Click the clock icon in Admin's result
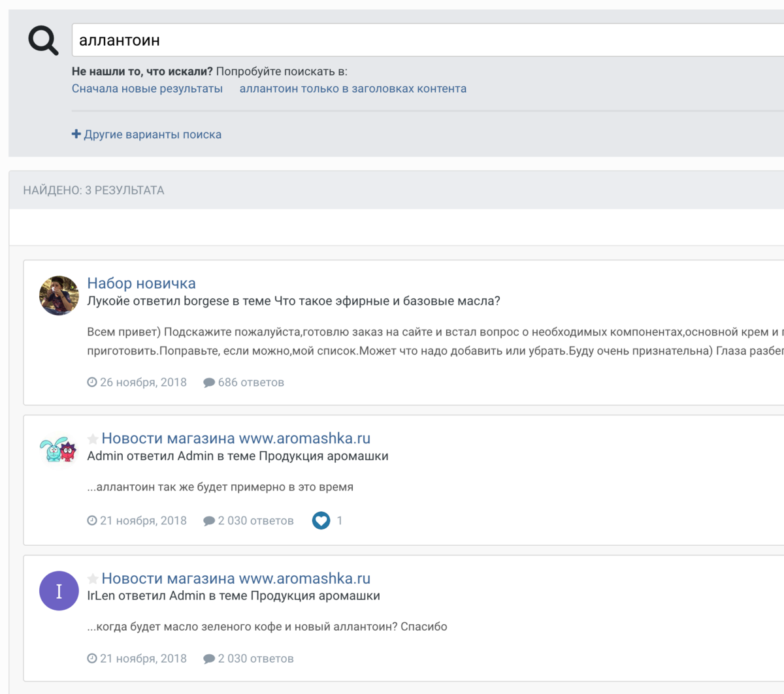 [92, 520]
